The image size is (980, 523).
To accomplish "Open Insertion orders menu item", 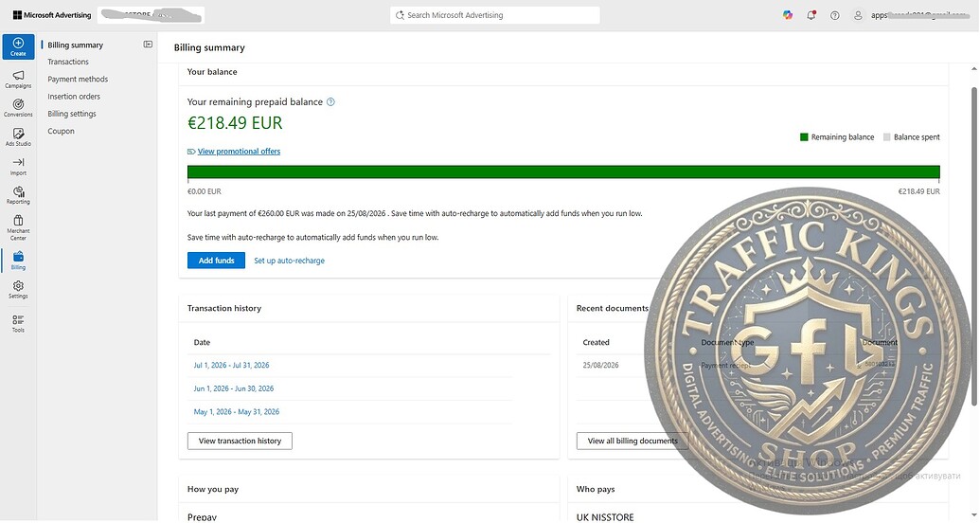I will pyautogui.click(x=74, y=97).
